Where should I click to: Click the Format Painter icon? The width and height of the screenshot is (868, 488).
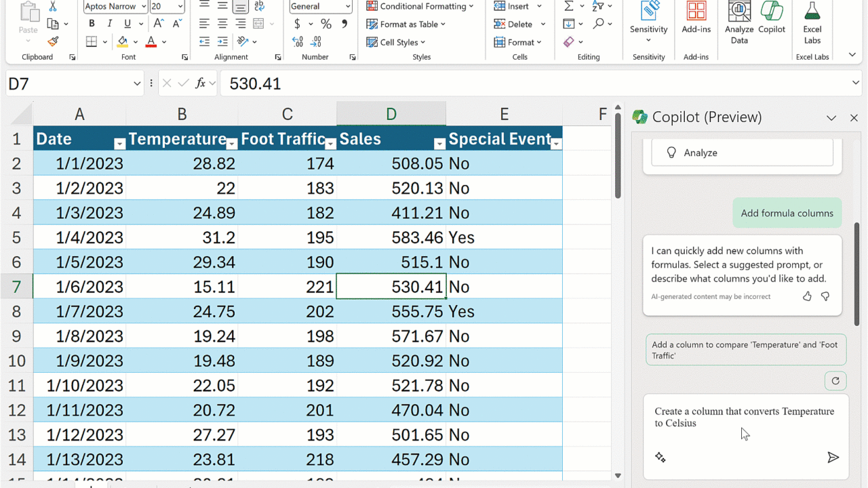53,42
